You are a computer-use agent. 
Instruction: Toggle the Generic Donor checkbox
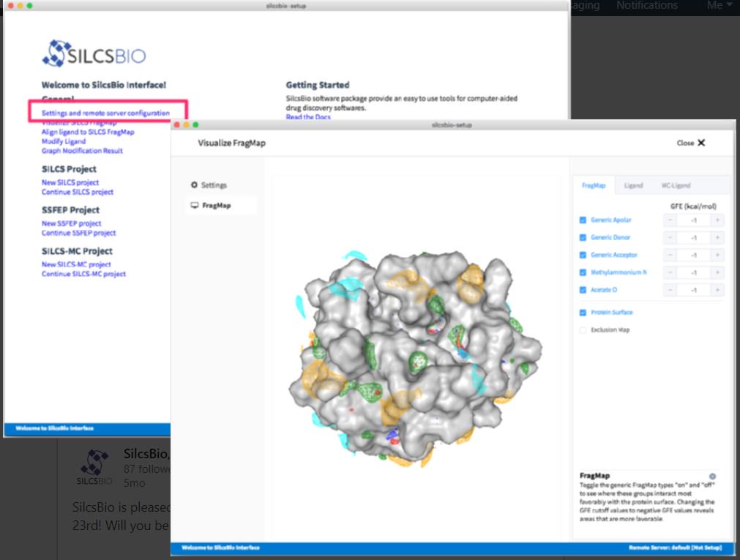(583, 237)
